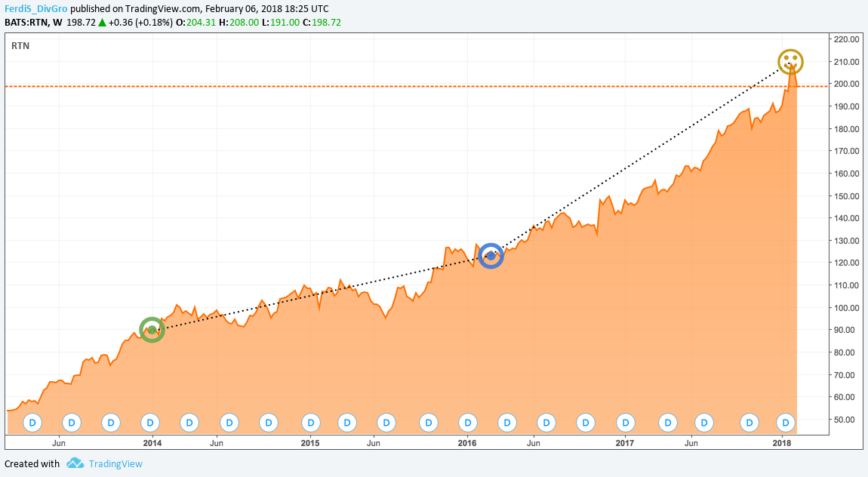Click the 110.00 price axis label
Viewport: 868px width, 477px height.
coord(846,285)
